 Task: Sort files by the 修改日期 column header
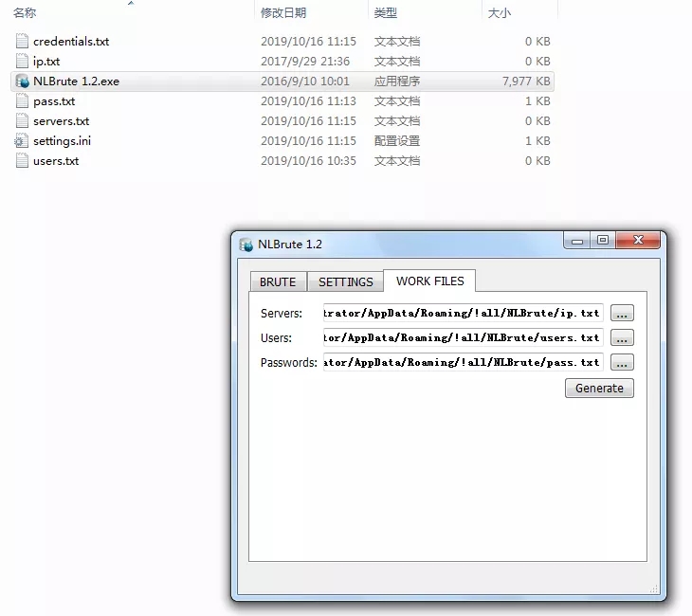(283, 13)
